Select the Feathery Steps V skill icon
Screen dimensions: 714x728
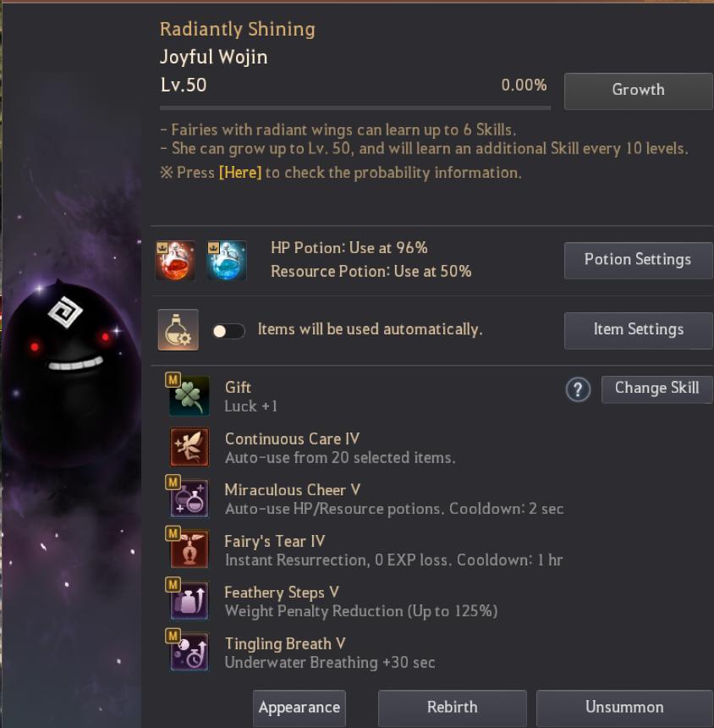coord(189,600)
